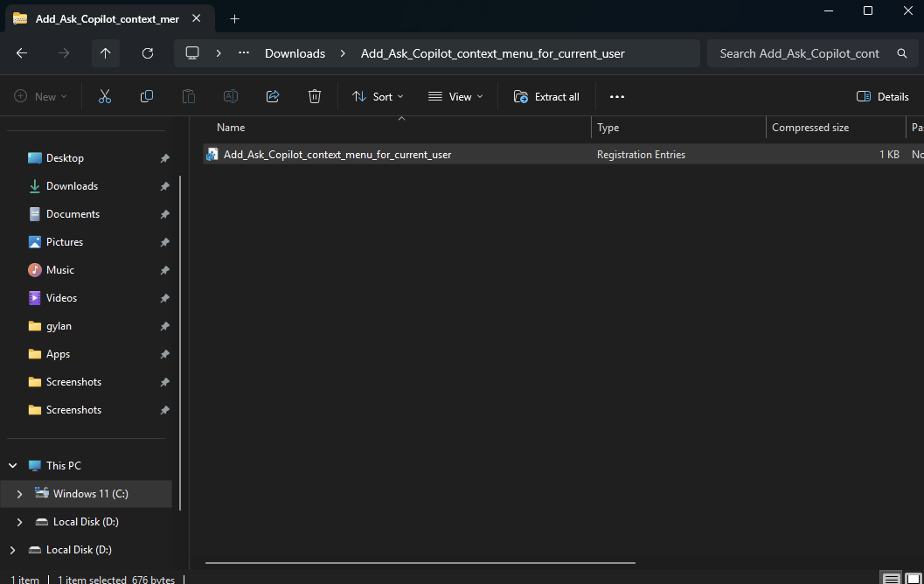The width and height of the screenshot is (924, 584).
Task: Share the selected file using the Share icon
Action: pyautogui.click(x=272, y=97)
